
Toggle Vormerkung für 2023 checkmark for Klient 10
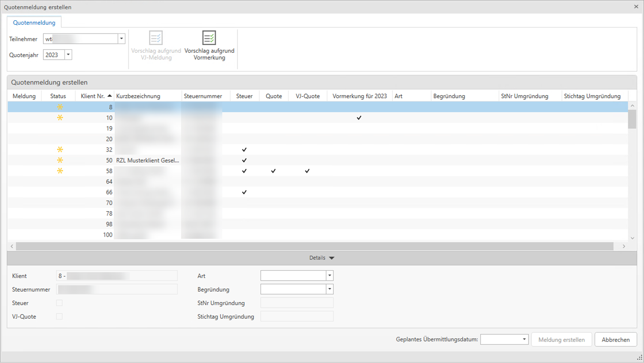359,118
